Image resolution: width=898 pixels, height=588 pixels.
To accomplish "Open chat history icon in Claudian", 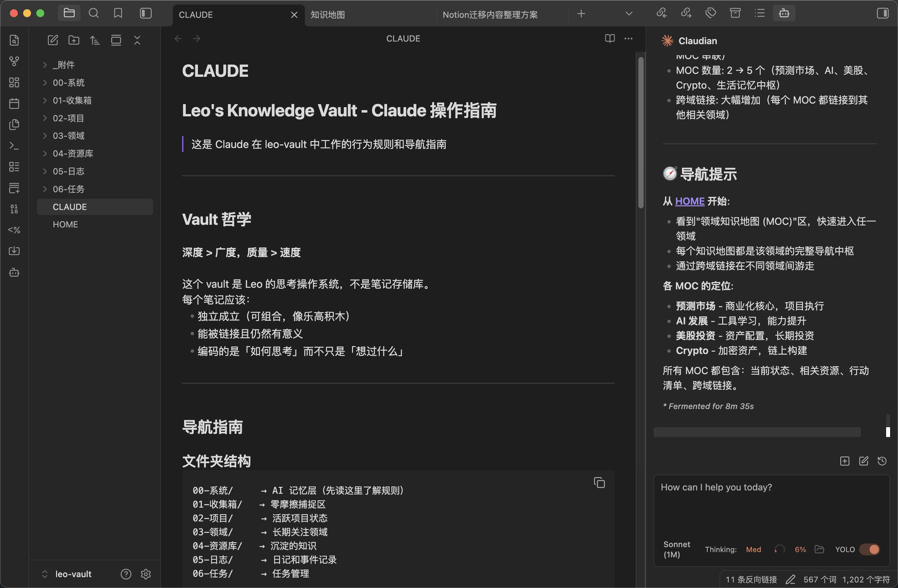I will (x=882, y=461).
